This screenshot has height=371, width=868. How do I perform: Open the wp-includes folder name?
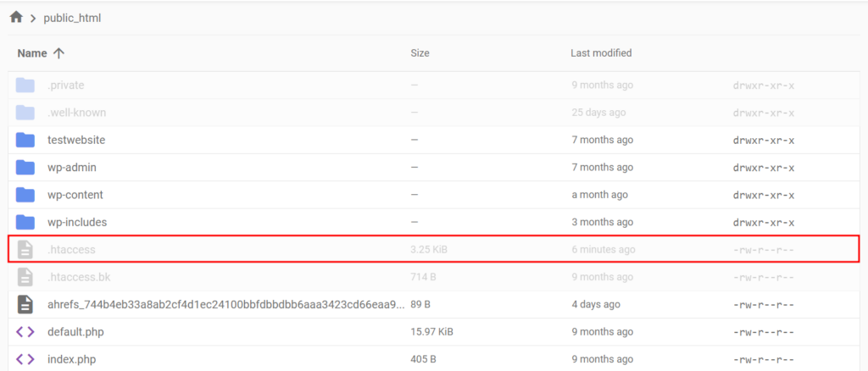pyautogui.click(x=77, y=222)
